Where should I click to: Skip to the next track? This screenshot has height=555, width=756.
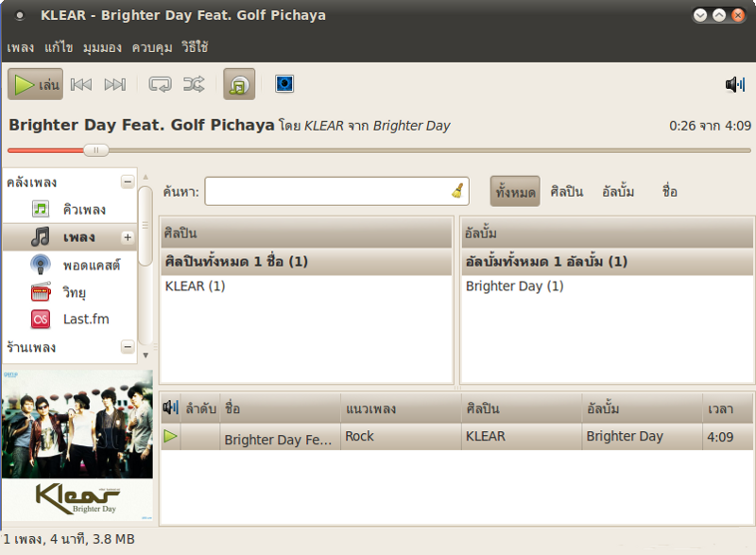pyautogui.click(x=115, y=84)
